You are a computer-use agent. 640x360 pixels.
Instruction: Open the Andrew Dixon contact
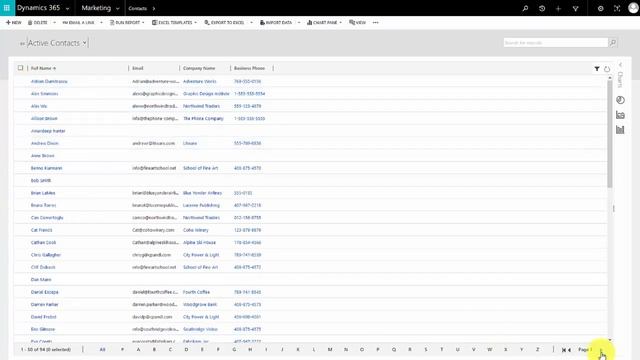click(x=44, y=143)
